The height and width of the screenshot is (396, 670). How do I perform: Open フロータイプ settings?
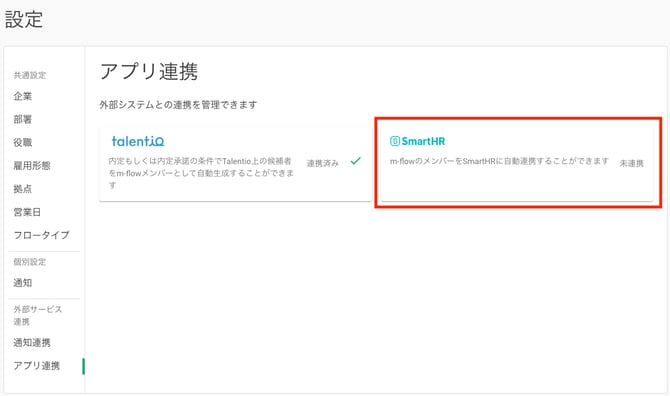(41, 235)
